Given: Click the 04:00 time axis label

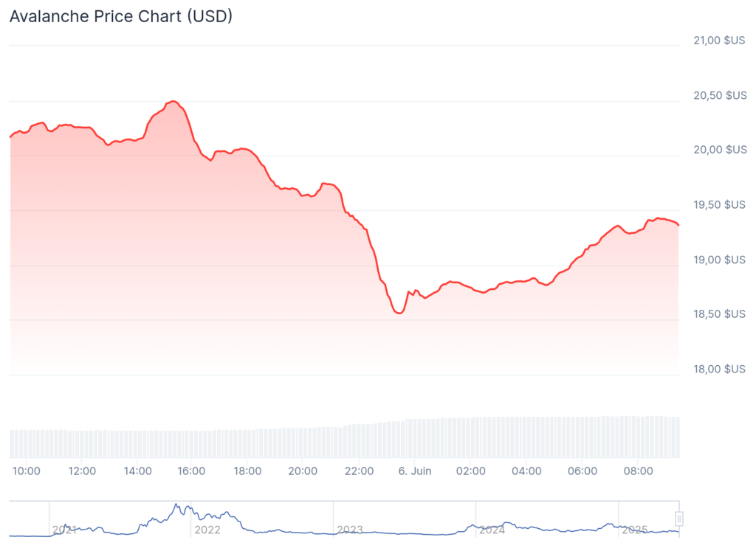Looking at the screenshot, I should pos(527,471).
